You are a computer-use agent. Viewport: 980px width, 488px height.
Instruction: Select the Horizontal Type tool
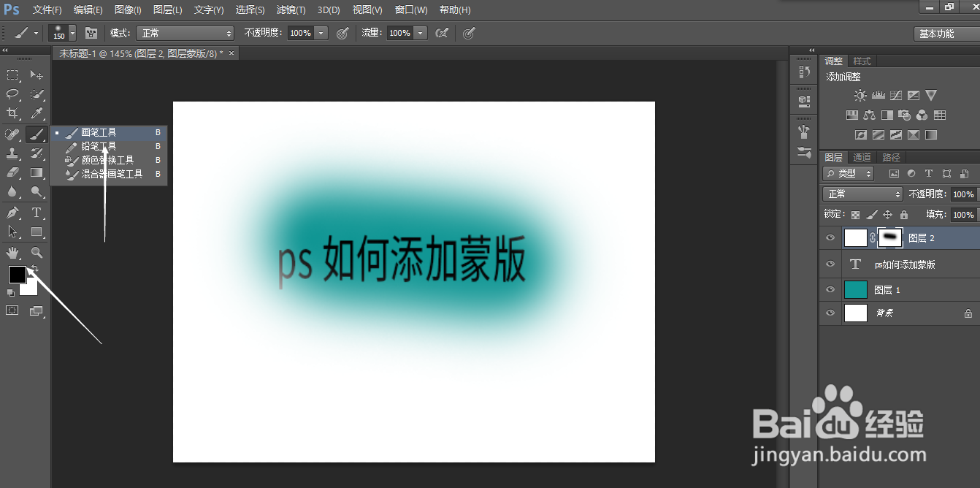(37, 213)
